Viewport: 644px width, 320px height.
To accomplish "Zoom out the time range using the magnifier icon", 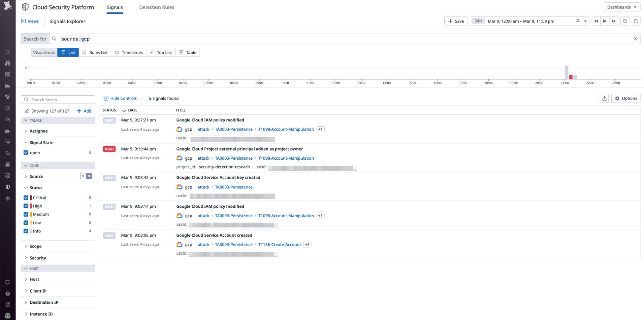I will coord(625,21).
